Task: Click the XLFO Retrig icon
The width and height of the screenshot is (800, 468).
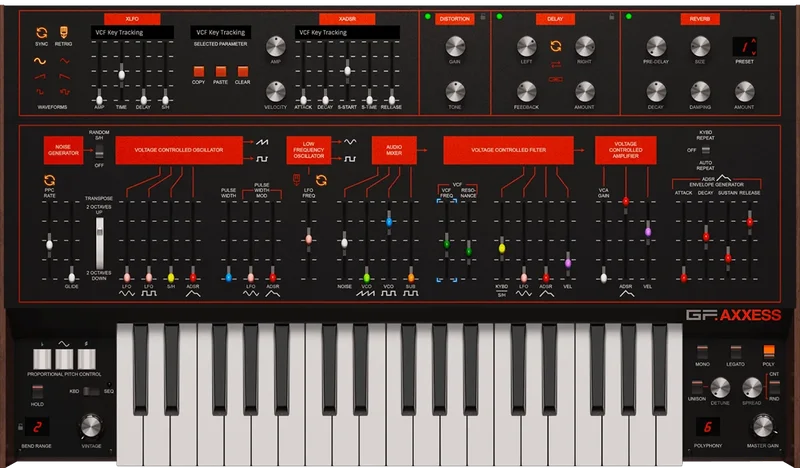Action: [x=63, y=33]
